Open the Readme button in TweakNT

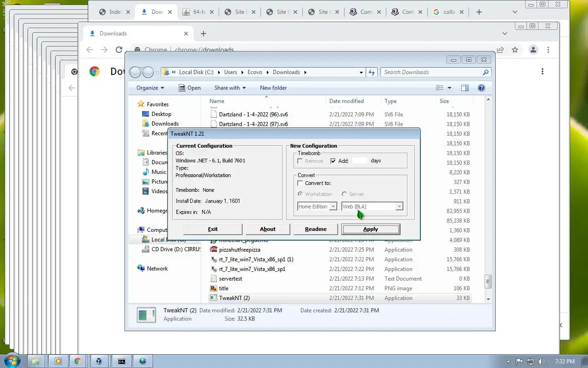[x=316, y=229]
